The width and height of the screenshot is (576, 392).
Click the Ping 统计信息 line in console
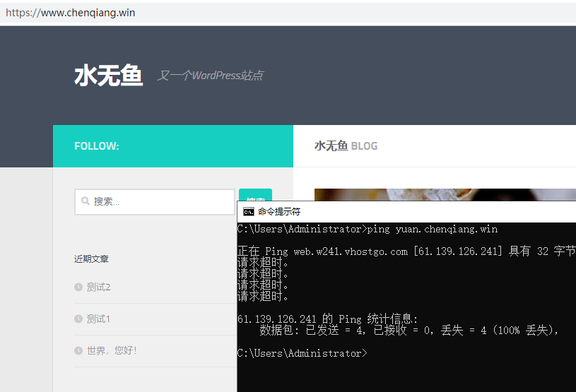coord(328,319)
